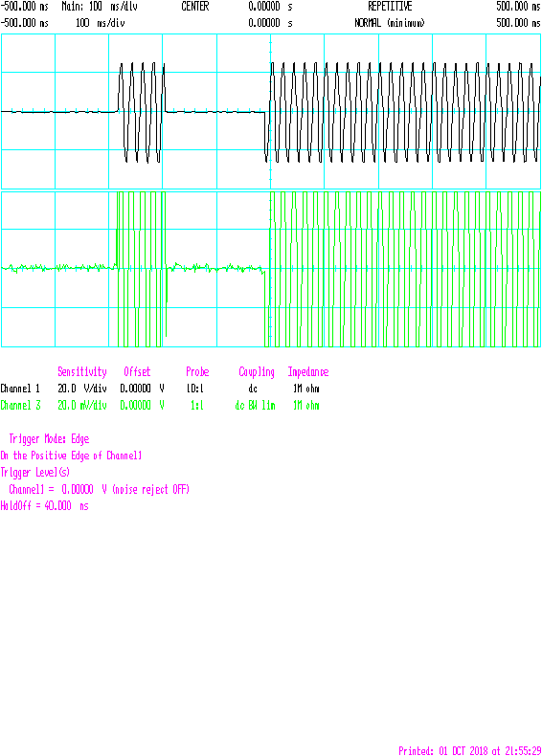This screenshot has height=756, width=542.
Task: Click the 'Channel 1' row label
Action: (x=20, y=389)
